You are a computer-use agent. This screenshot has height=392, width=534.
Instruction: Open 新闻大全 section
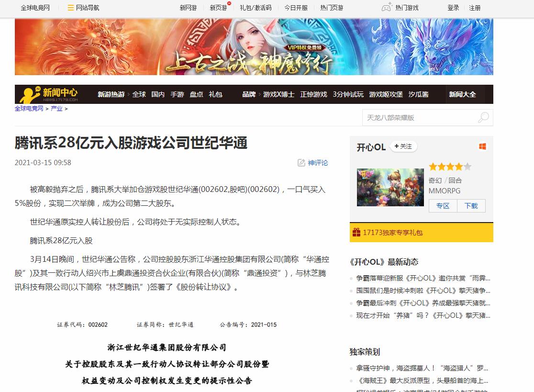click(462, 94)
